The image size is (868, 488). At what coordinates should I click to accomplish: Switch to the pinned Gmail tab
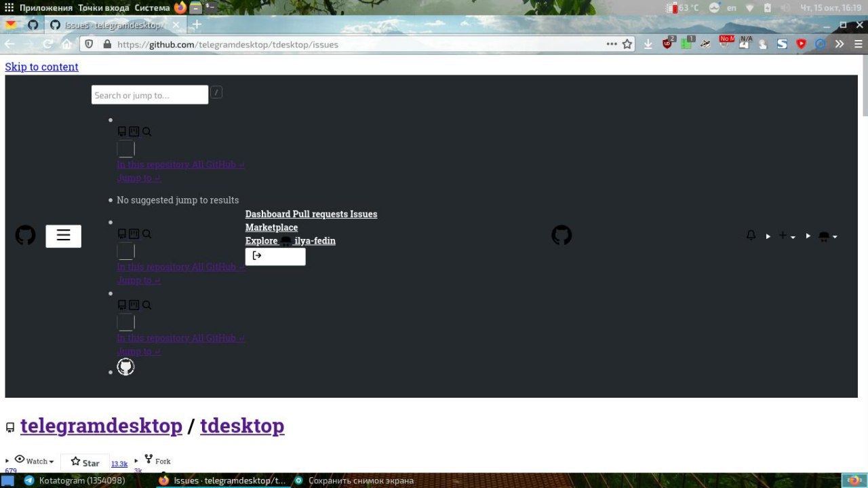tap(11, 25)
